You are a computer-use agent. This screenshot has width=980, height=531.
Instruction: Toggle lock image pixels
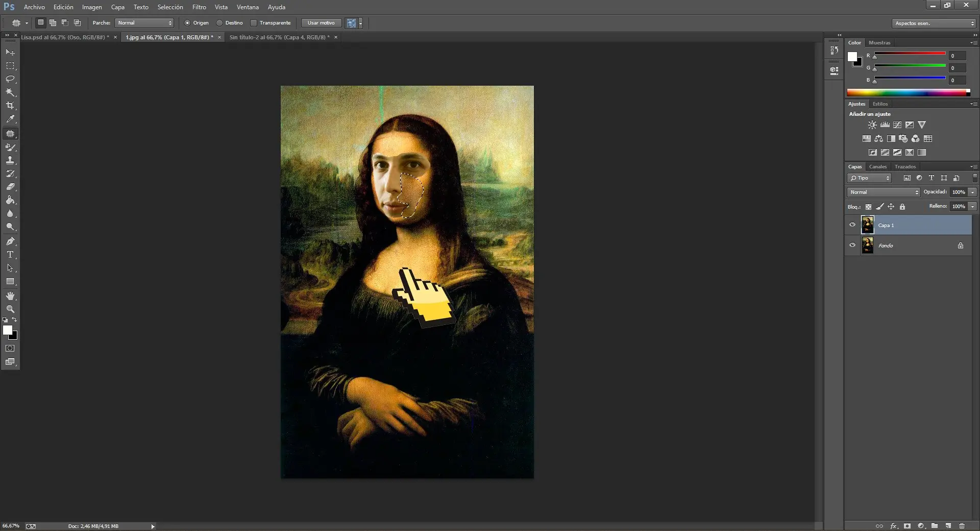879,207
